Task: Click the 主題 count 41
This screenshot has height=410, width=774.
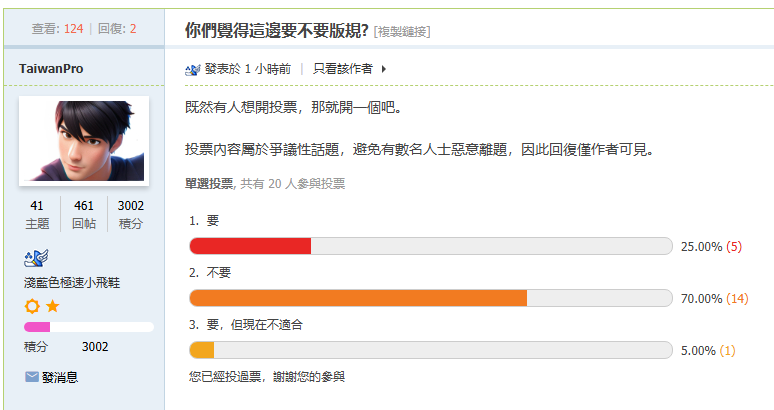Action: coord(37,206)
